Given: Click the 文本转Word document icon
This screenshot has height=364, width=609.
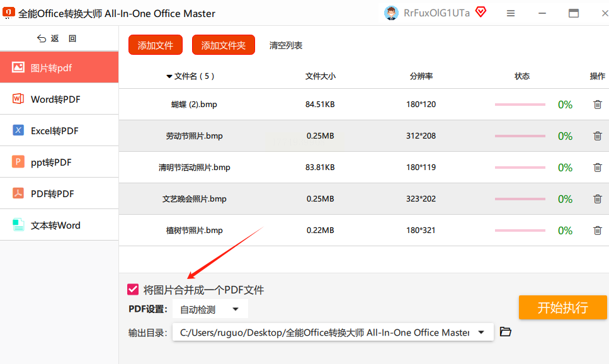Looking at the screenshot, I should click(18, 225).
